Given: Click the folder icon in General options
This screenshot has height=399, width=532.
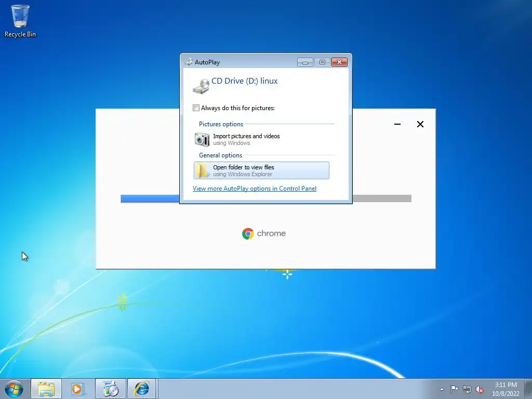Looking at the screenshot, I should point(202,170).
